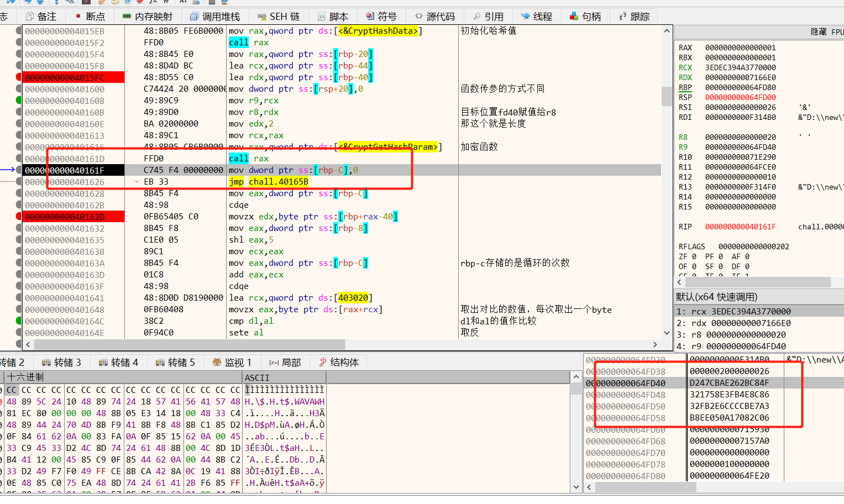Screen dimensions: 844x504
Task: Select the RFLAGS value 0000000000000202
Action: [754, 246]
